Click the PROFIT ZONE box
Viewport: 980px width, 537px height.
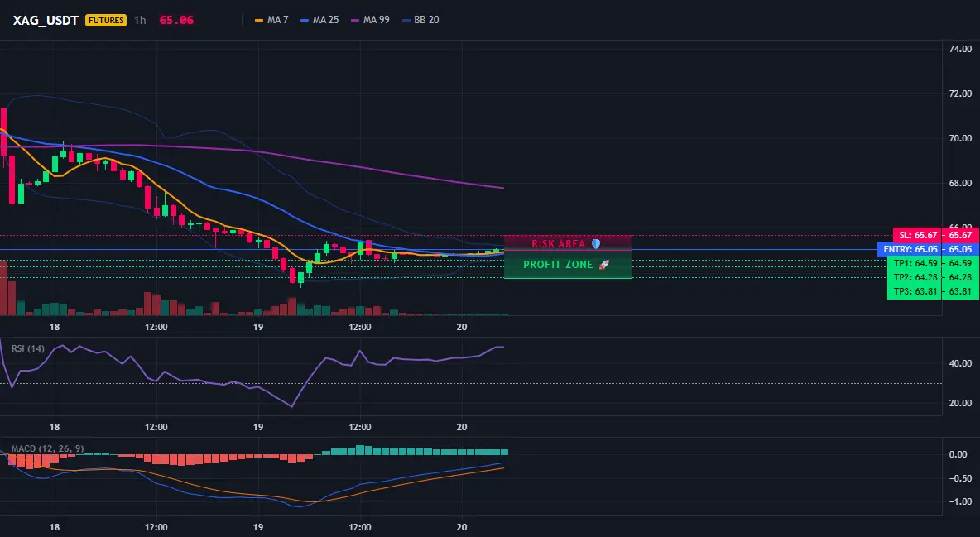tap(568, 265)
